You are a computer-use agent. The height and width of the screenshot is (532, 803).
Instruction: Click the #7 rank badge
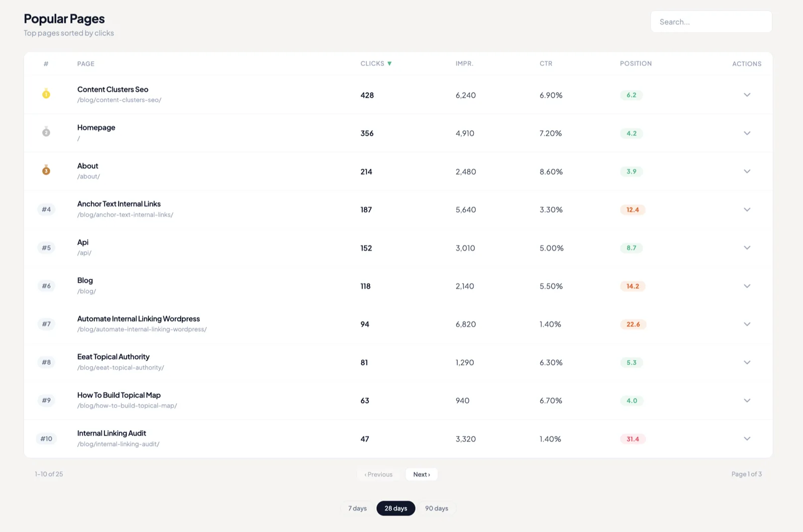pyautogui.click(x=46, y=324)
